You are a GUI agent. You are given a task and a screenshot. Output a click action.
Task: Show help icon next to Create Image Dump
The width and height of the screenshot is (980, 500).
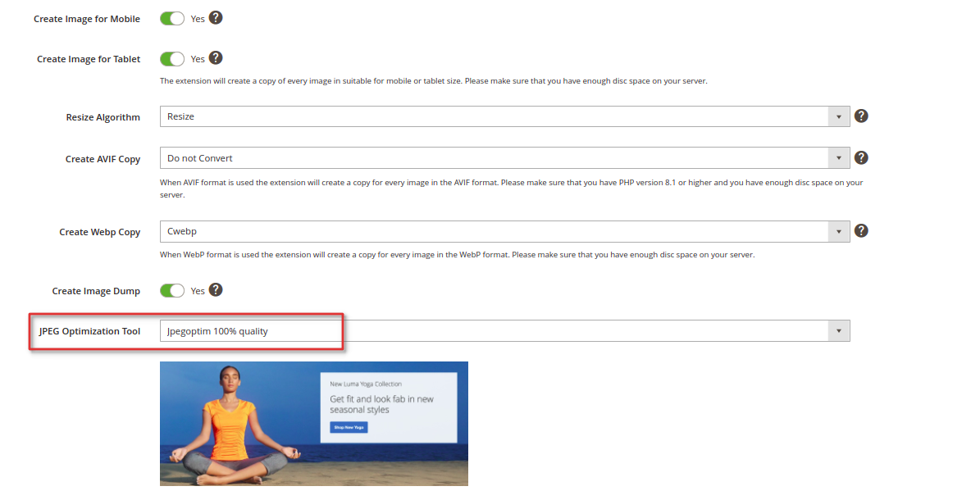(x=216, y=289)
